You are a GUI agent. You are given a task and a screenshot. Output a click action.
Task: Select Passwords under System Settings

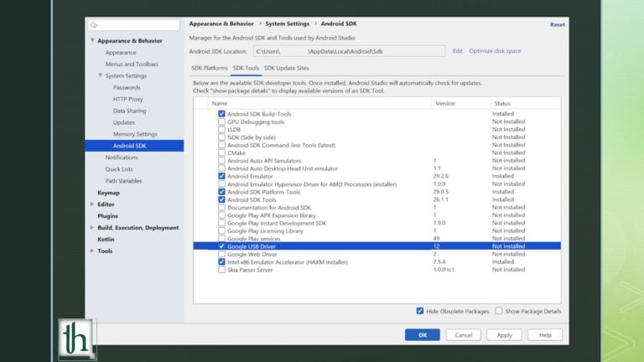coord(127,87)
